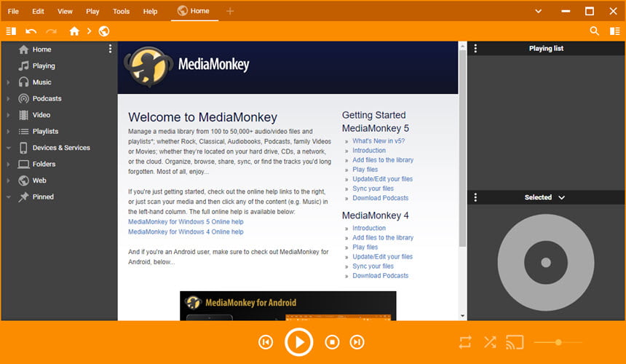626x364 pixels.
Task: Open MediaMonkey 4 Play files link
Action: [365, 247]
